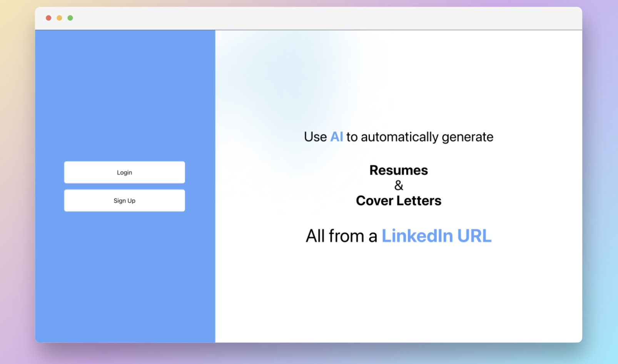Click the window title bar
This screenshot has width=618, height=364.
(308, 17)
